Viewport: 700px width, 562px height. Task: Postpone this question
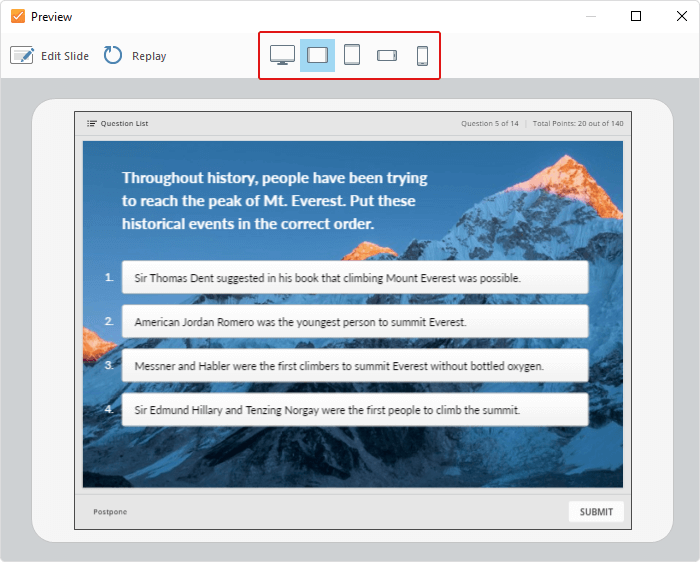tap(110, 512)
